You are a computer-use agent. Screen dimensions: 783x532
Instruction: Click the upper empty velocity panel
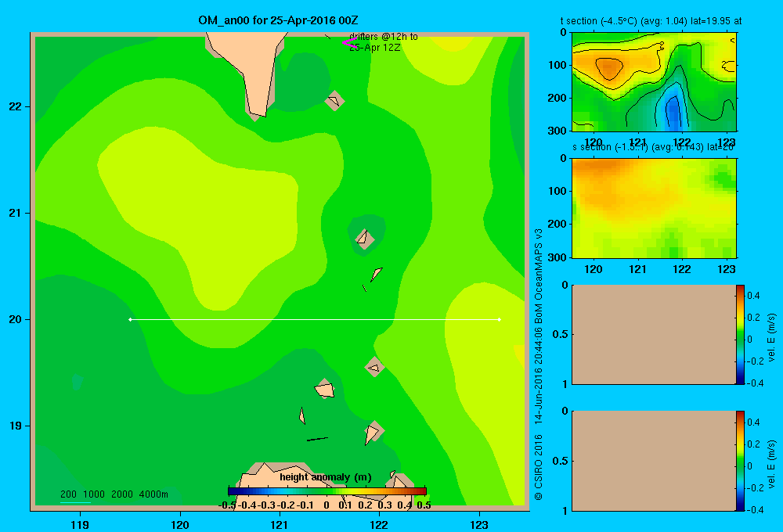tap(654, 334)
